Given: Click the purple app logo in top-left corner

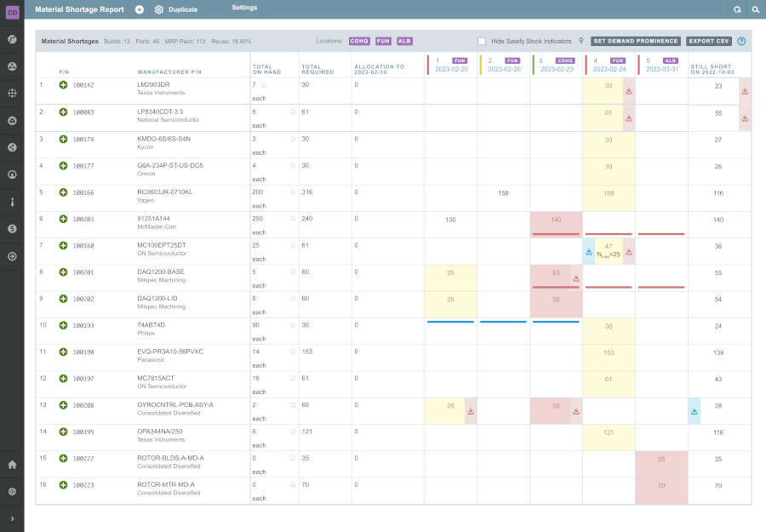Looking at the screenshot, I should click(x=12, y=12).
